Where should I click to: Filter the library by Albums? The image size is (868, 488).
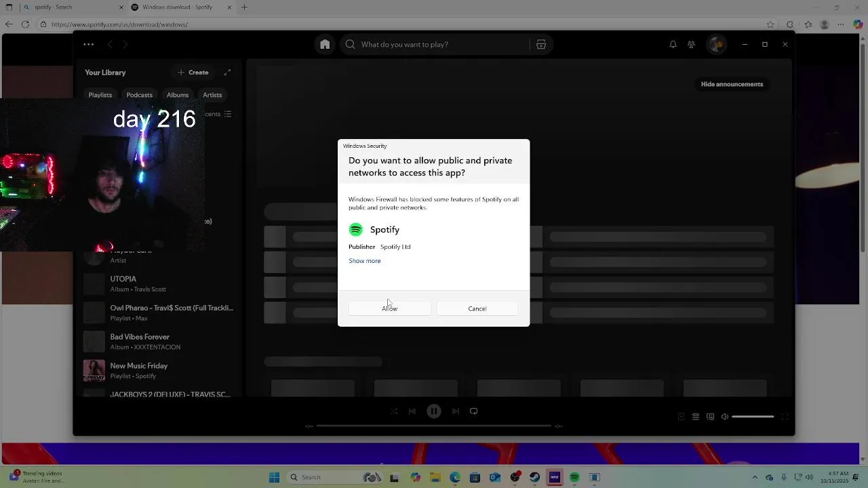tap(178, 95)
